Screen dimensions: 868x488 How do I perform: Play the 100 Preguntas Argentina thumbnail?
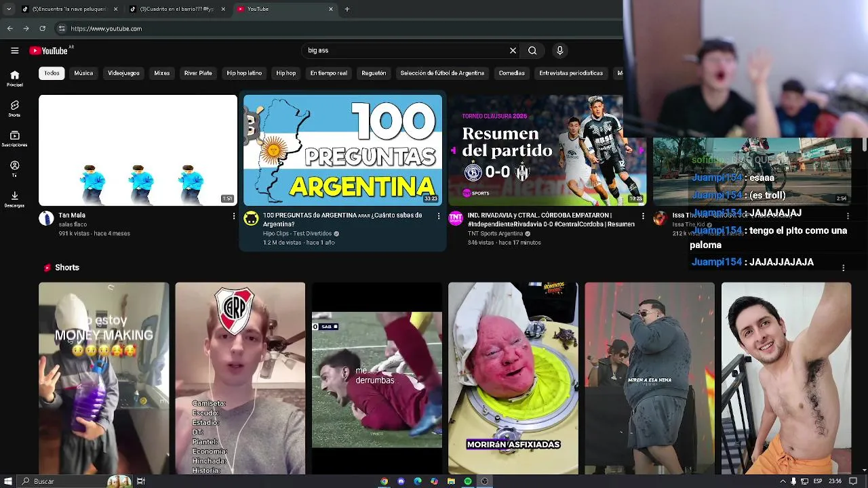(x=342, y=150)
